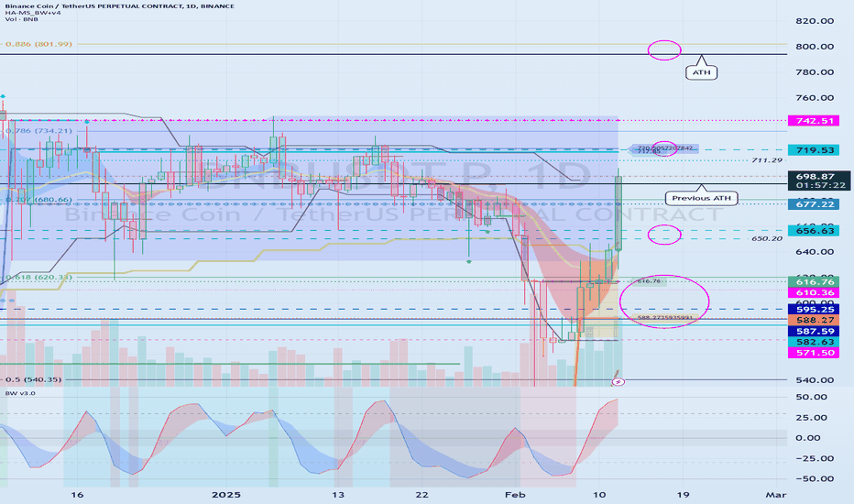Click the Mar date axis label
This screenshot has height=504, width=854.
(775, 495)
